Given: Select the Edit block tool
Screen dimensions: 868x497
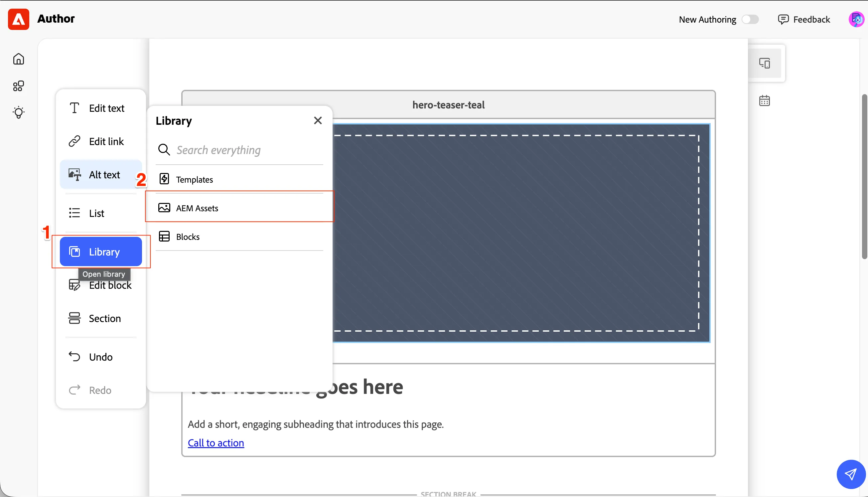Looking at the screenshot, I should [x=101, y=285].
